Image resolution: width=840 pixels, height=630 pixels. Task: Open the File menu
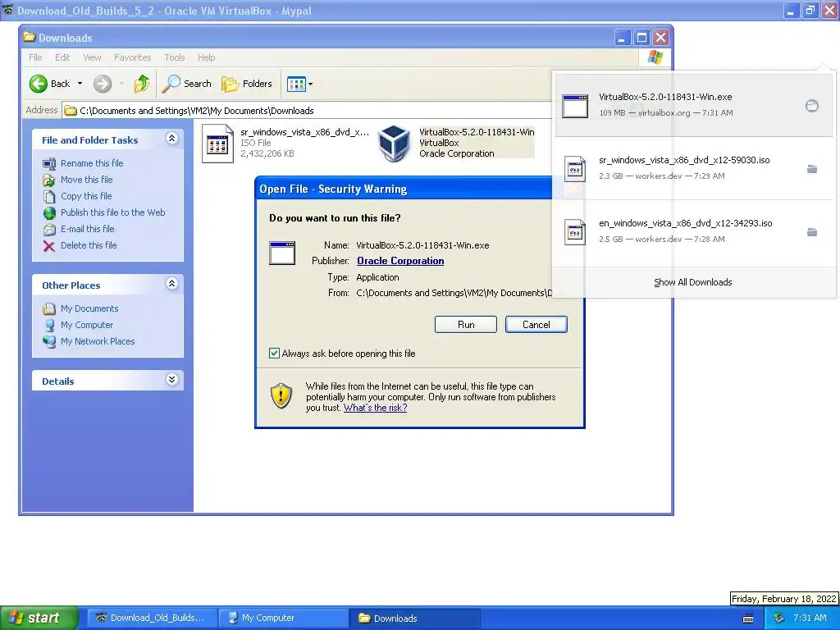pos(35,57)
